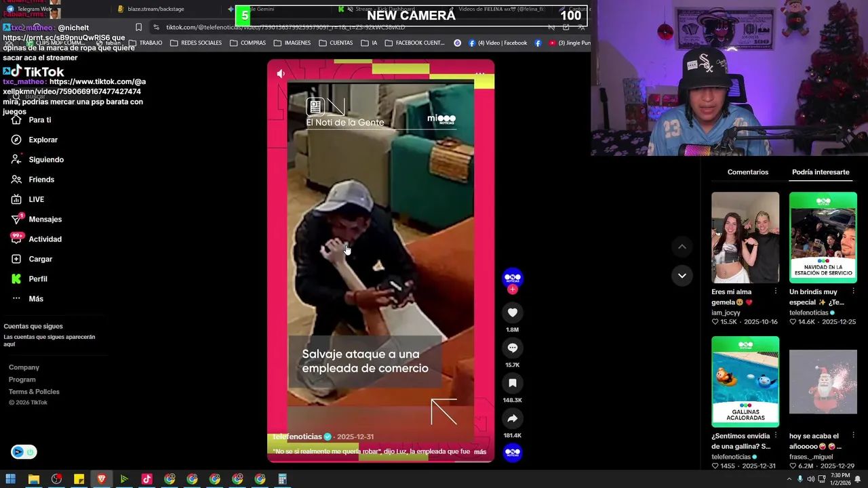This screenshot has width=868, height=488.
Task: Switch to the blaze.stream/backstage browser tab
Action: pyautogui.click(x=156, y=9)
